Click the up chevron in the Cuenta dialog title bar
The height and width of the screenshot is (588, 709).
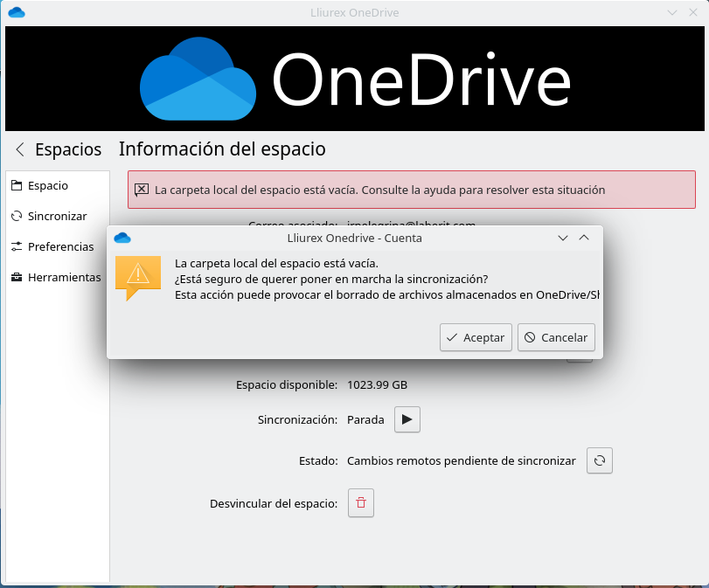click(x=584, y=238)
